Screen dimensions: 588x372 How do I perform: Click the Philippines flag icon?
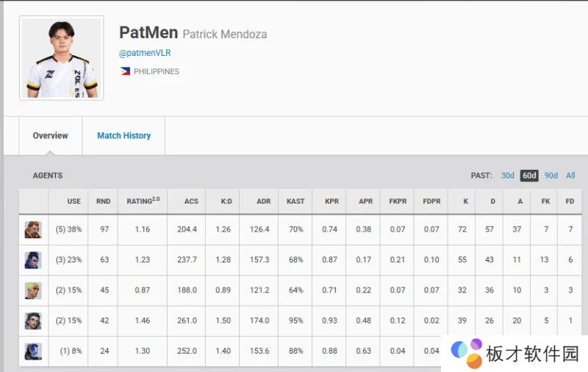[x=125, y=71]
